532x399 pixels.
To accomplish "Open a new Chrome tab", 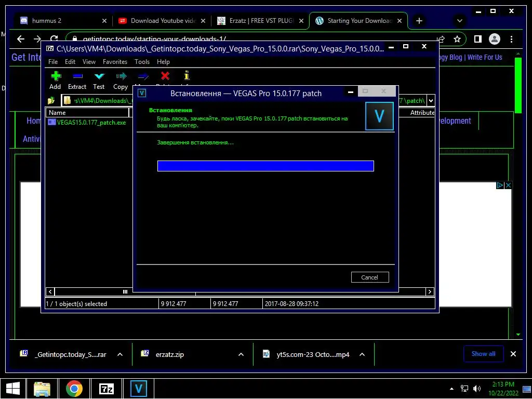I will pyautogui.click(x=419, y=21).
